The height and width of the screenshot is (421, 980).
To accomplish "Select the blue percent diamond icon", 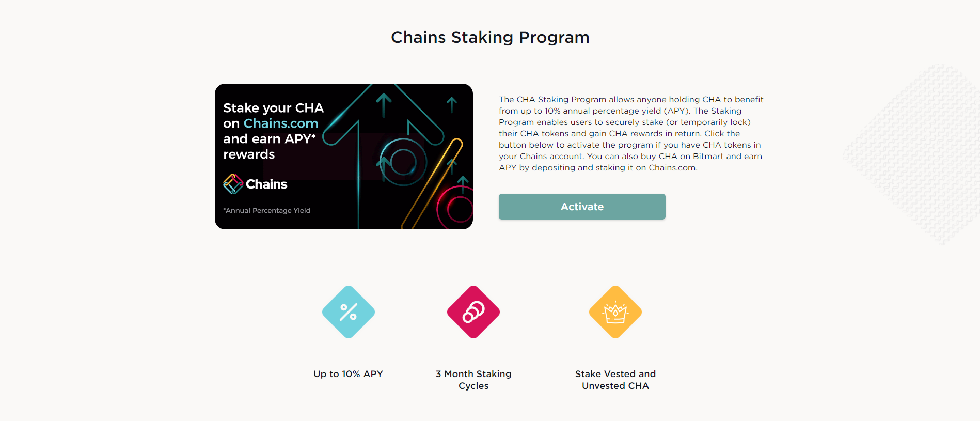I will point(349,312).
